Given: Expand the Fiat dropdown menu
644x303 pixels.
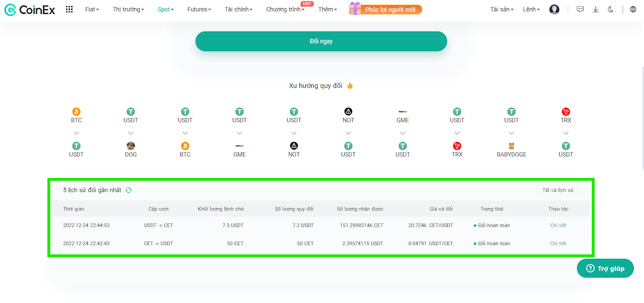Looking at the screenshot, I should coord(92,9).
